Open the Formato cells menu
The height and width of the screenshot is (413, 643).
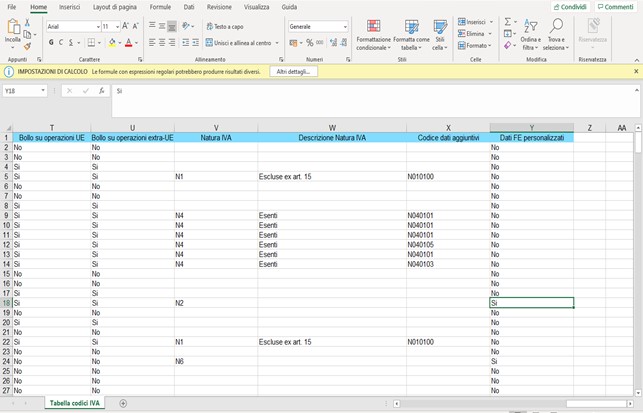[474, 46]
